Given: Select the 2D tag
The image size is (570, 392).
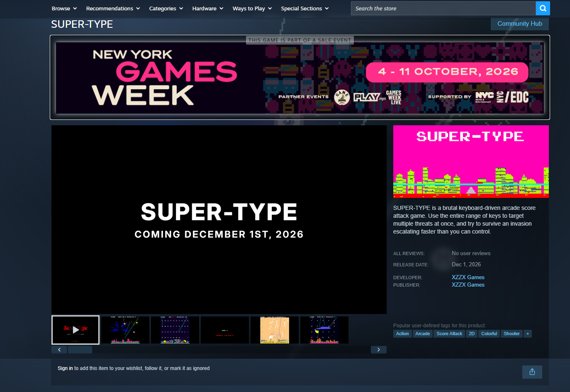Looking at the screenshot, I should pyautogui.click(x=472, y=334).
